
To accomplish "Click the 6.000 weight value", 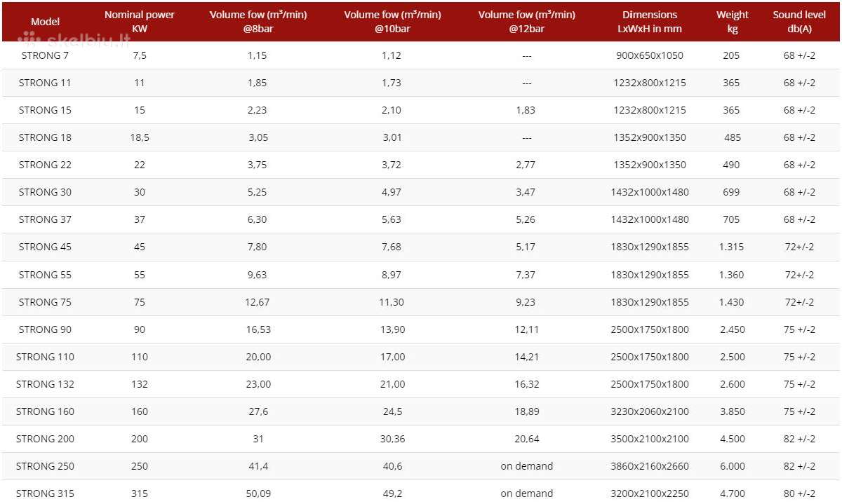I will [x=731, y=466].
